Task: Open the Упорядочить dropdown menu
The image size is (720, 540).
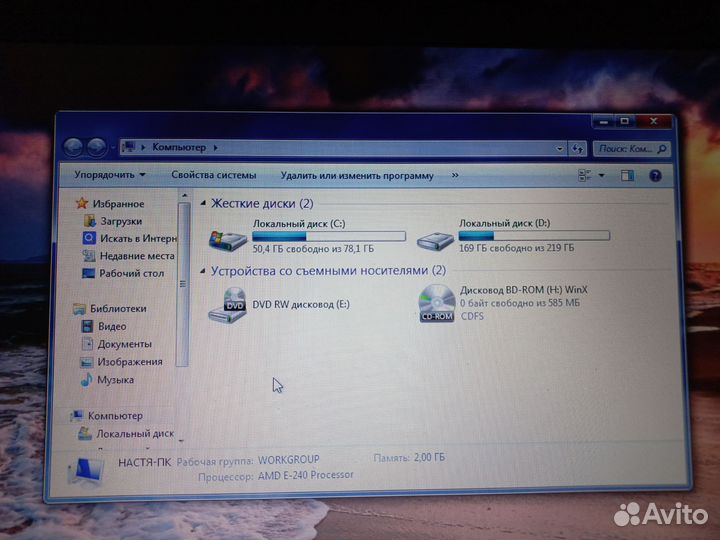Action: (110, 174)
